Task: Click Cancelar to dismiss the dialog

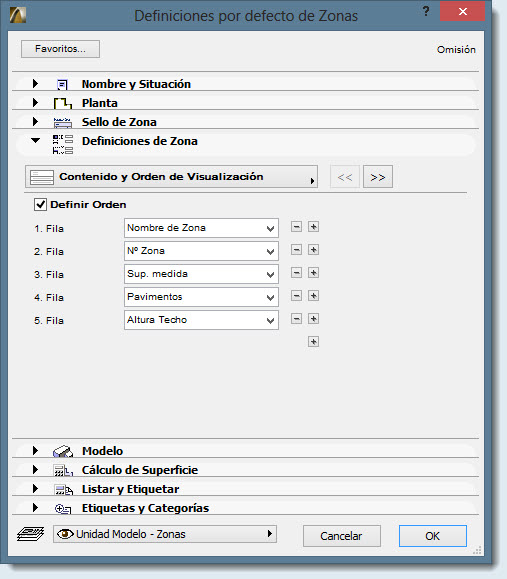Action: 342,536
